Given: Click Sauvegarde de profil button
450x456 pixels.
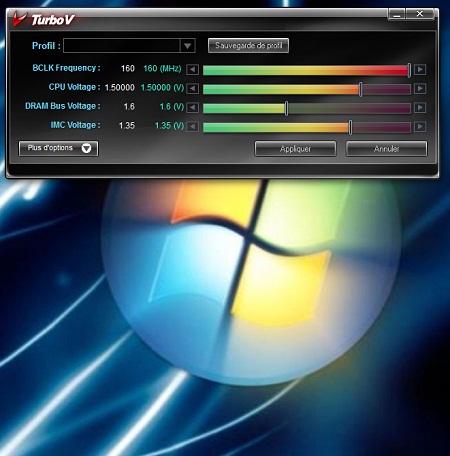Looking at the screenshot, I should tap(248, 45).
